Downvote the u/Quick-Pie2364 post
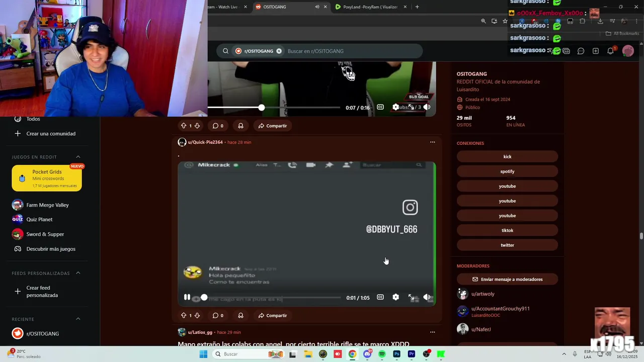644x362 pixels. (x=197, y=315)
